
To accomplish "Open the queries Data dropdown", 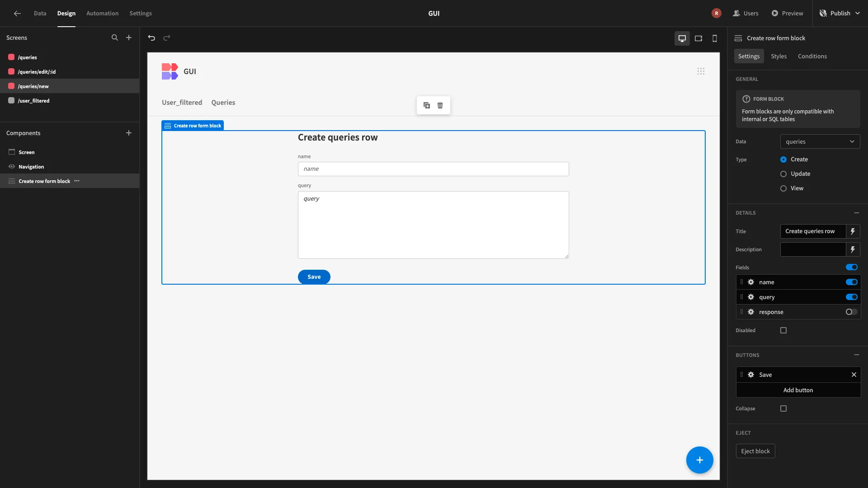I will point(820,141).
